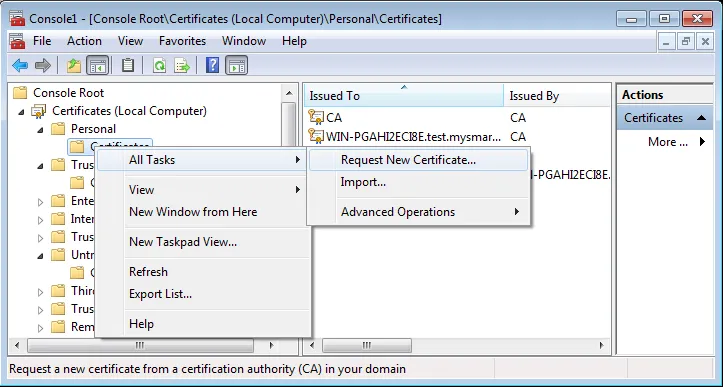Open the View menu in menu bar
This screenshot has height=387, width=723.
pos(130,41)
